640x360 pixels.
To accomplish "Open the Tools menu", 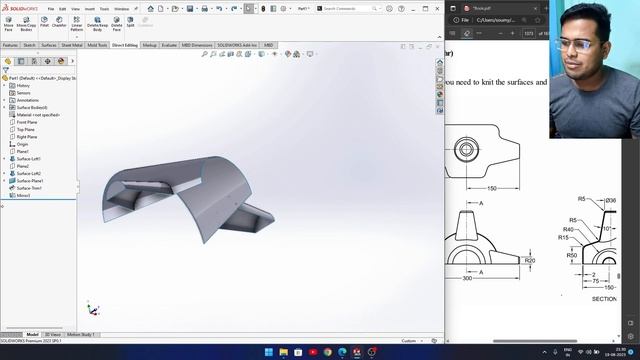I will (104, 9).
